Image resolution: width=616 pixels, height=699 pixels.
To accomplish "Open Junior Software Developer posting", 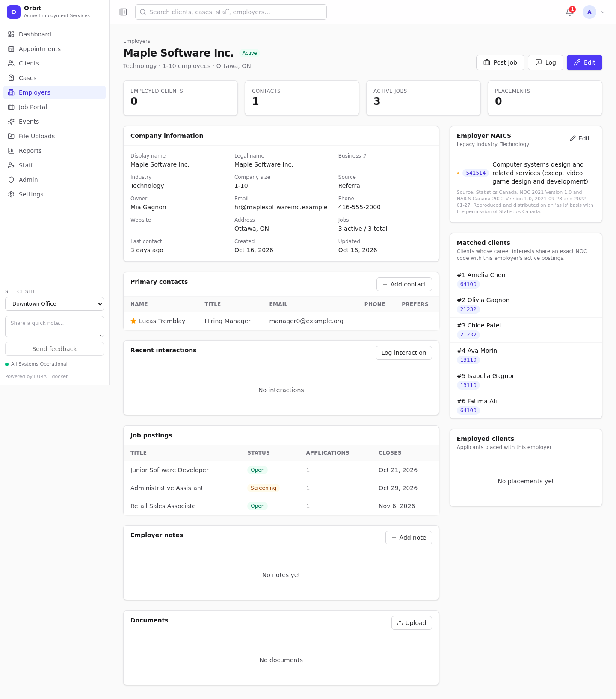I will click(169, 470).
